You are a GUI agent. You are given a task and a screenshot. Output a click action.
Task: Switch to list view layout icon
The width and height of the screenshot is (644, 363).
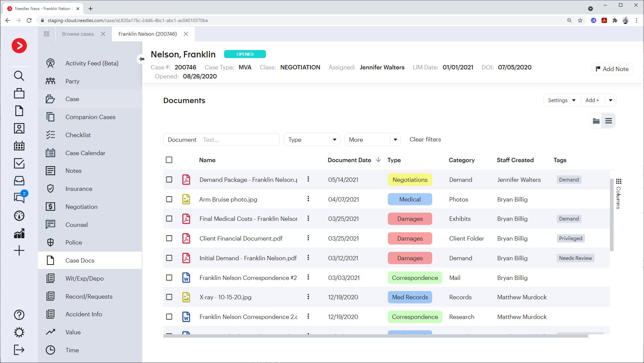[609, 120]
